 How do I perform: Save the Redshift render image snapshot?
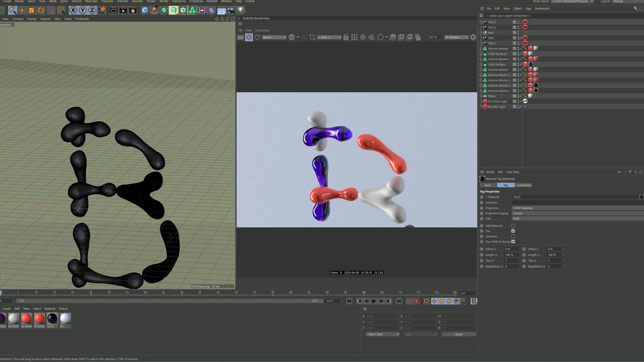pyautogui.click(x=392, y=37)
